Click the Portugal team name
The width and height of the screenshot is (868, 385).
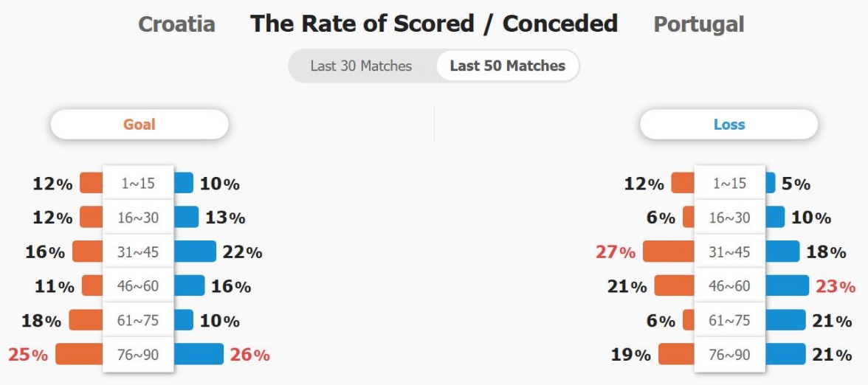[x=698, y=24]
